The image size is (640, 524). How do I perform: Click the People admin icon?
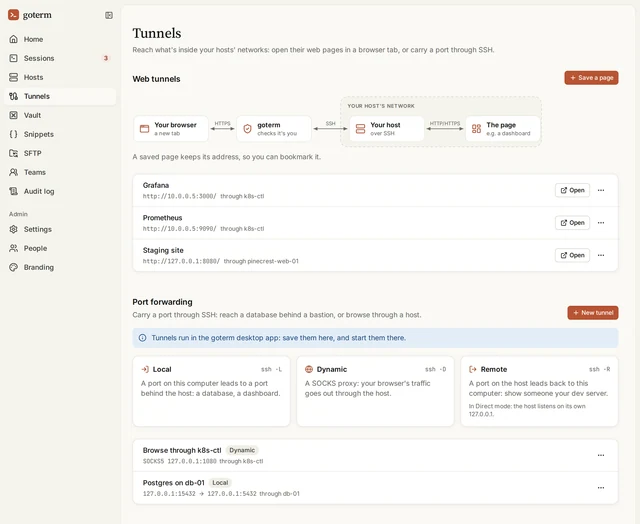pyautogui.click(x=13, y=248)
